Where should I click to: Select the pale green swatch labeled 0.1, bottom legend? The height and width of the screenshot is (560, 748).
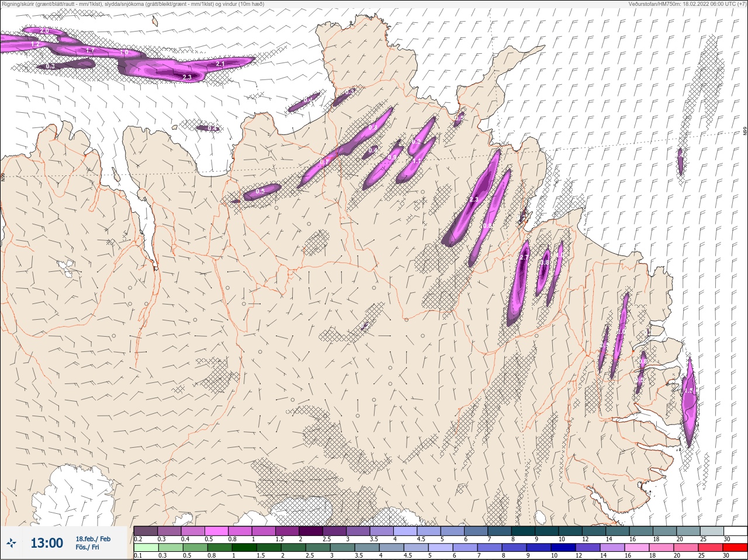coord(146,548)
